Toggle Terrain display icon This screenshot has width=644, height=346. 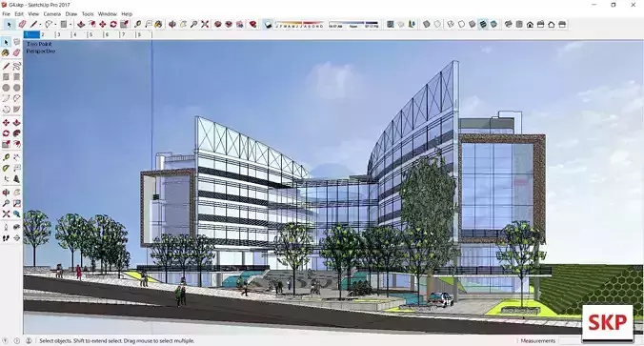coord(401,24)
